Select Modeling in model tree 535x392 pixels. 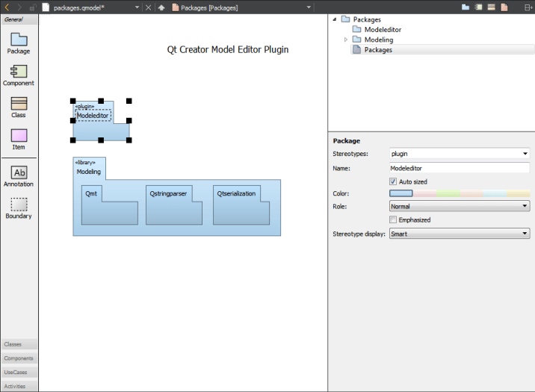(x=378, y=40)
